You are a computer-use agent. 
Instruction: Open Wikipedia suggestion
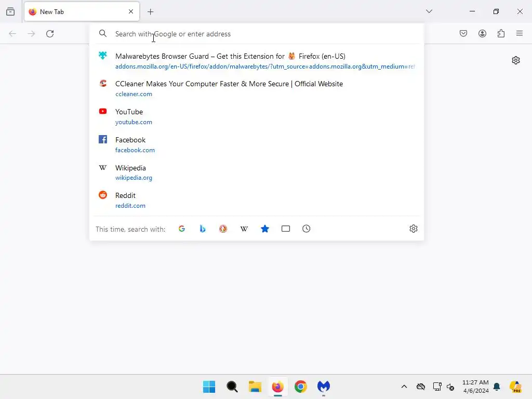[x=257, y=172]
